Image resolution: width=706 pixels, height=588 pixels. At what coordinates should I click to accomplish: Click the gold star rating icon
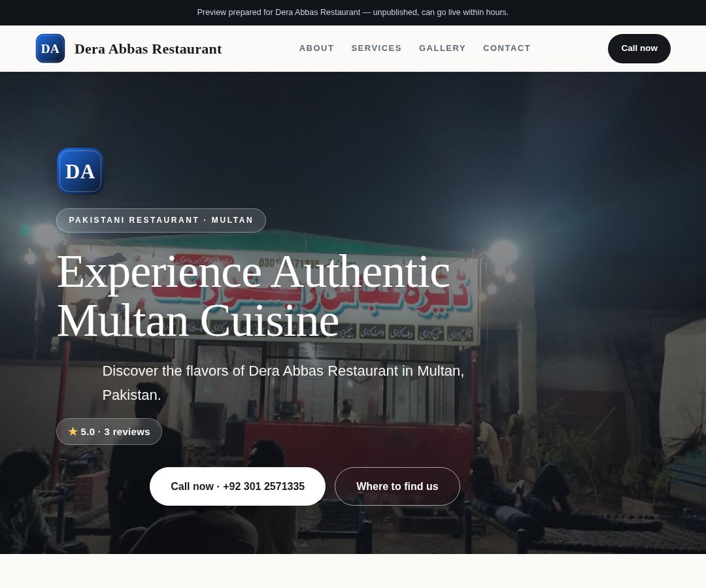pos(73,431)
